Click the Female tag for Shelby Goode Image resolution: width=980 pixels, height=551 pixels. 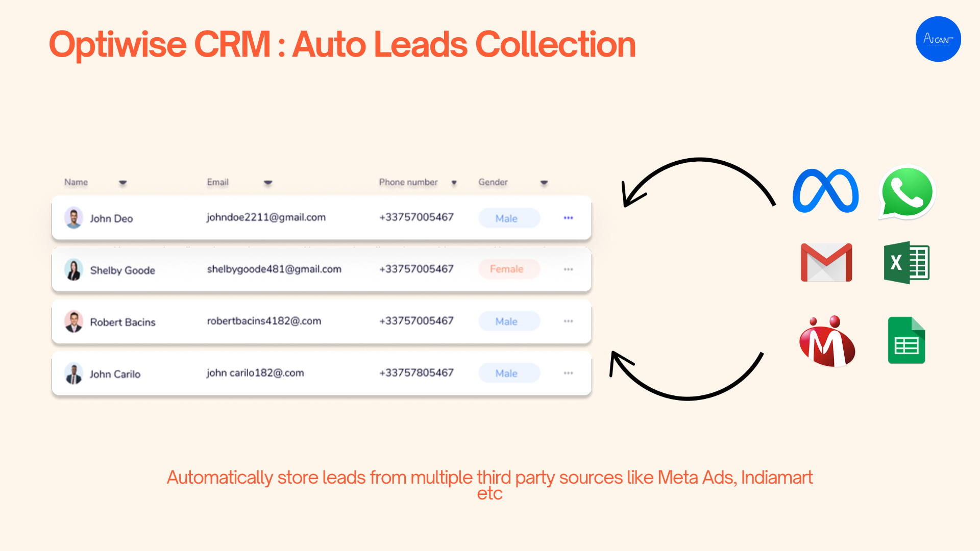point(508,269)
